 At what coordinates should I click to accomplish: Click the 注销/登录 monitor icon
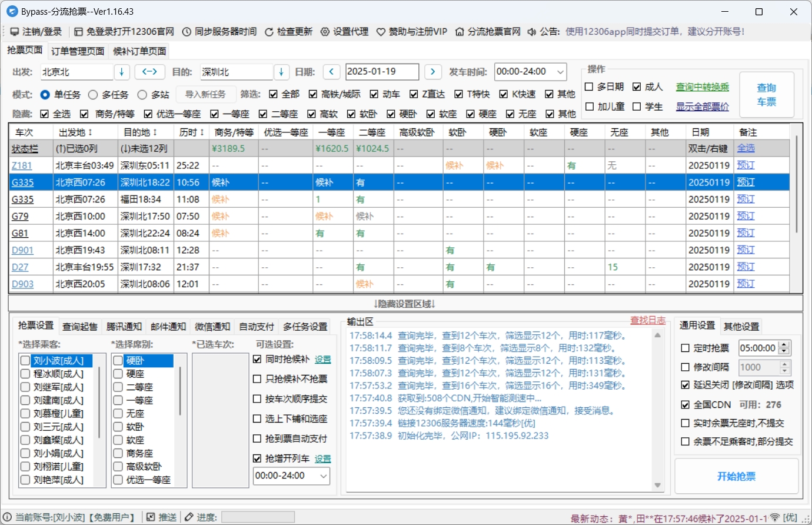coord(14,32)
